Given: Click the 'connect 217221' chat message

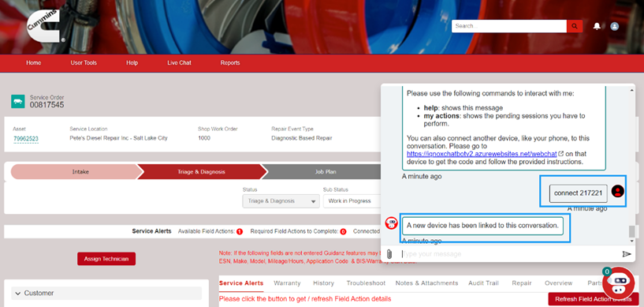Looking at the screenshot, I should click(x=578, y=193).
